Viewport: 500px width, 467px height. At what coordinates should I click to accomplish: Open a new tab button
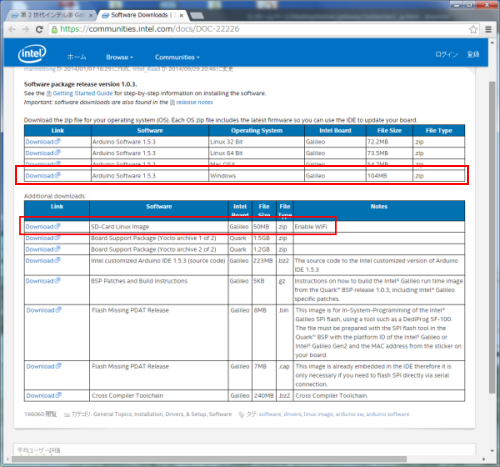[x=197, y=15]
